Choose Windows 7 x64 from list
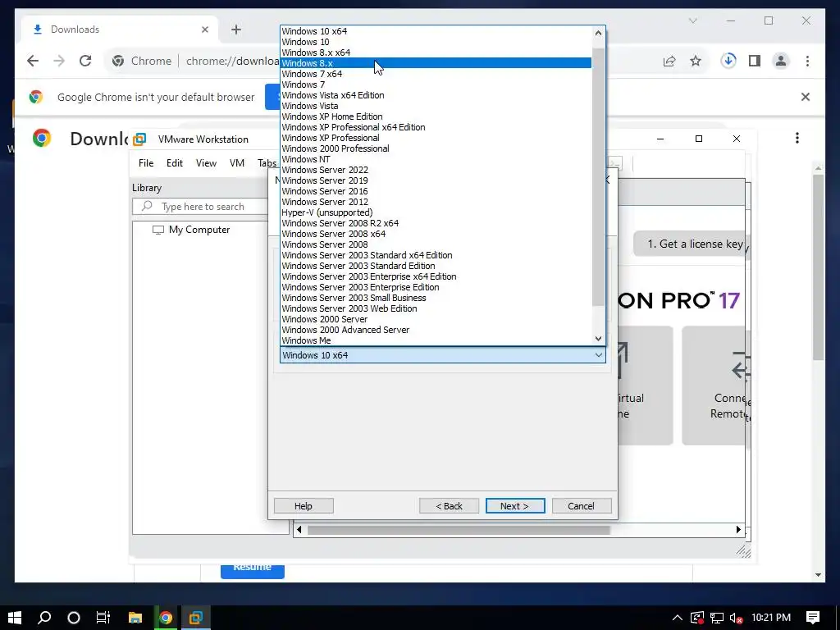840x630 pixels. [436, 74]
